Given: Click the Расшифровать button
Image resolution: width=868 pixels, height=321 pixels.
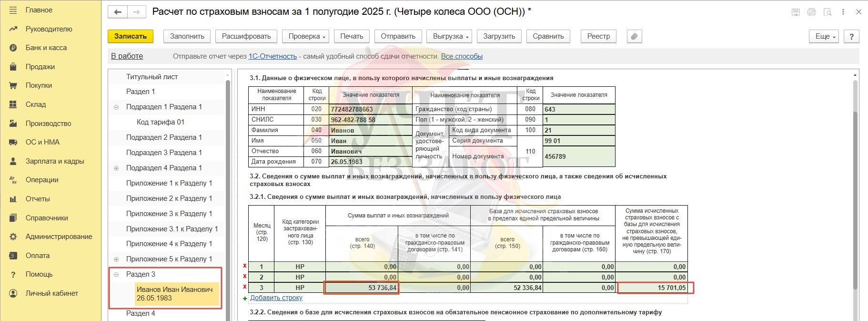Looking at the screenshot, I should pyautogui.click(x=246, y=36).
